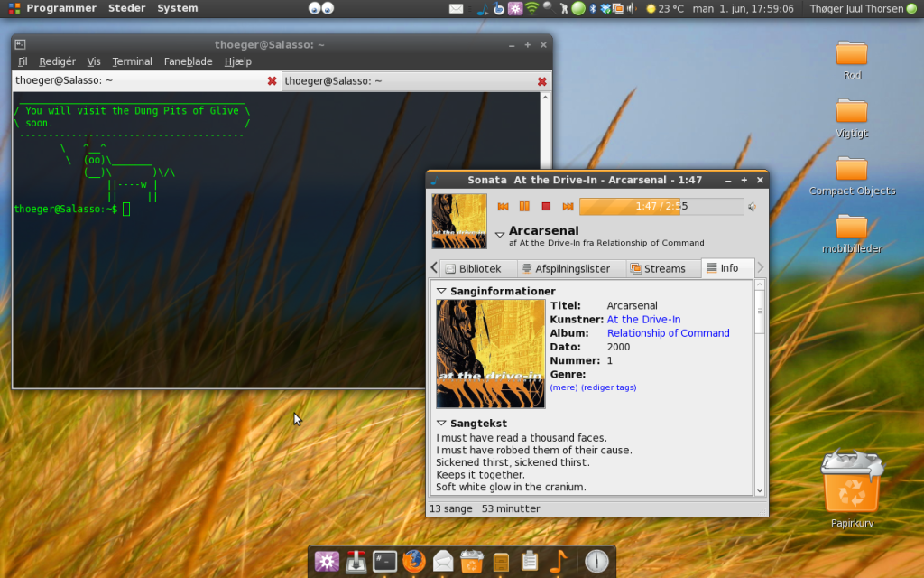Collapse the Sangtekst section
This screenshot has height=578, width=924.
[441, 423]
